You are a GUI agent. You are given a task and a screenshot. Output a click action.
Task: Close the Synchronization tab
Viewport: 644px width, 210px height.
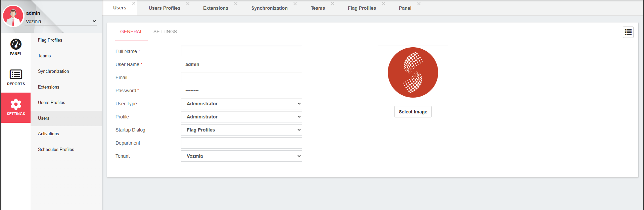point(295,4)
